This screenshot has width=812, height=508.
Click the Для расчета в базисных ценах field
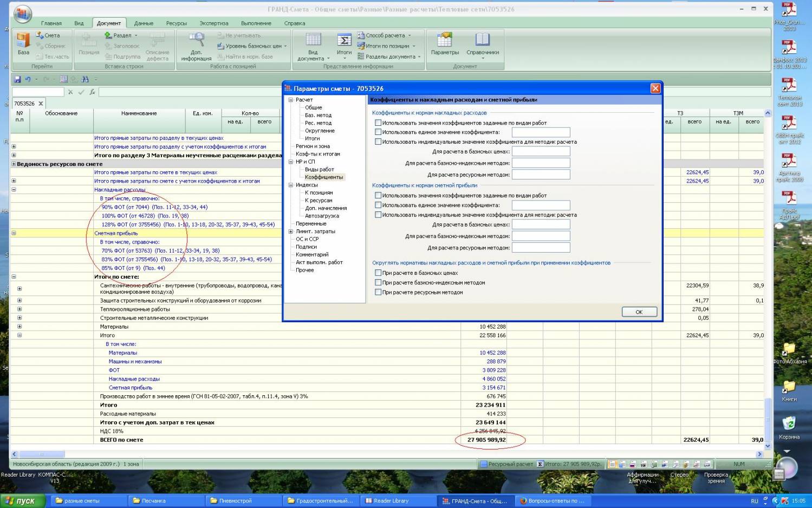tap(541, 151)
